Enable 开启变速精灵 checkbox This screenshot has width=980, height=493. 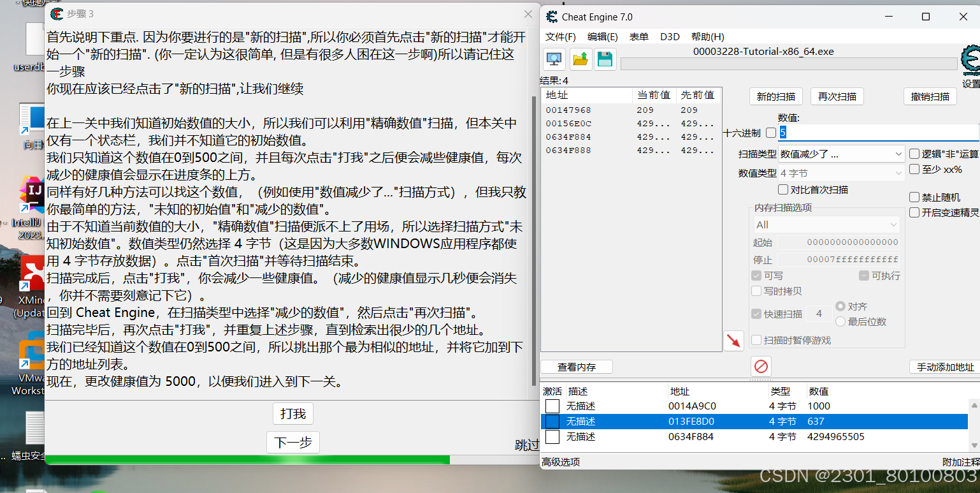tap(914, 212)
